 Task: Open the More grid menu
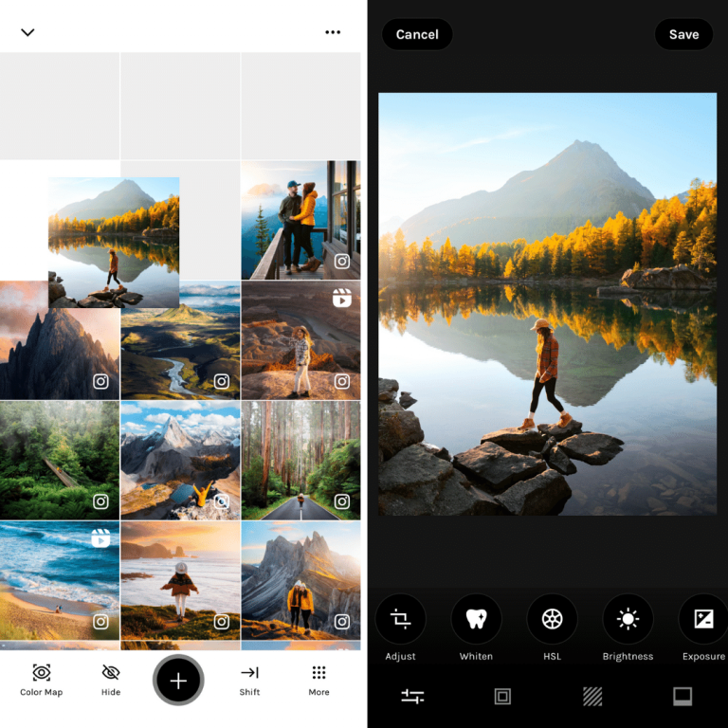click(318, 681)
